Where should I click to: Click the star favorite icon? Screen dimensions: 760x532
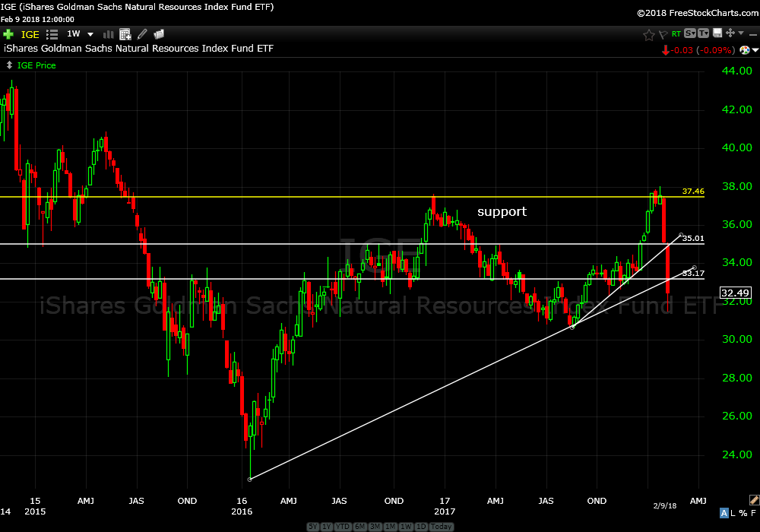click(x=648, y=34)
